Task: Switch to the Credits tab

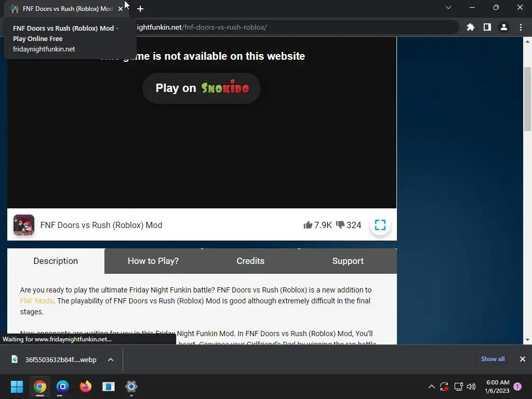Action: click(x=250, y=261)
